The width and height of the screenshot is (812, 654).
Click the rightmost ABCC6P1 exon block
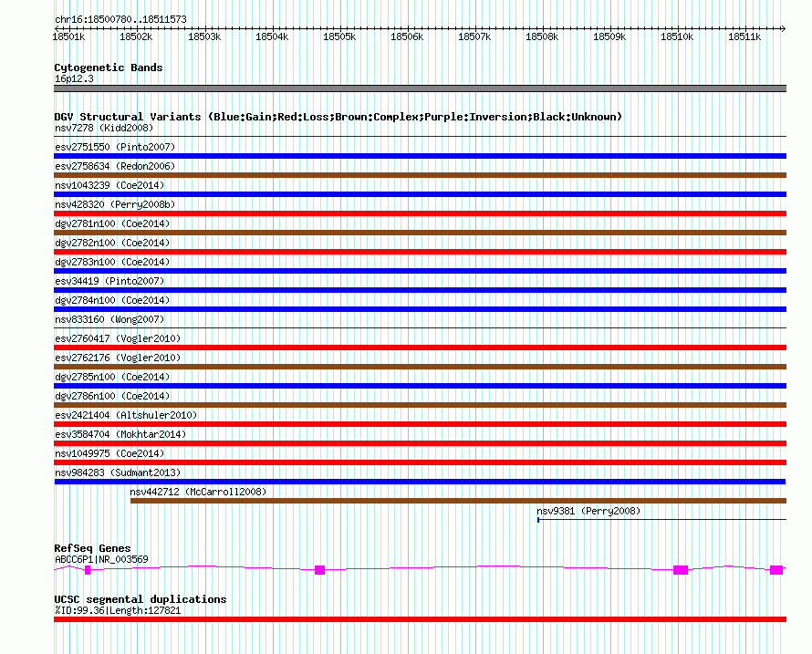[x=776, y=570]
